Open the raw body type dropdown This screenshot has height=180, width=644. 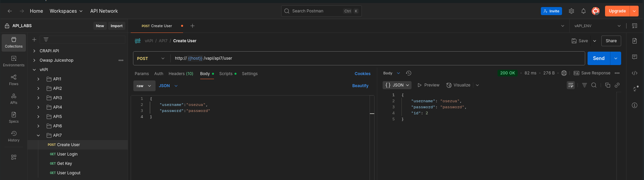click(x=144, y=86)
